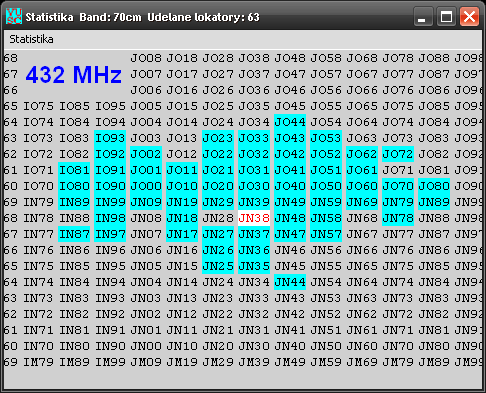Select highlighted locator JN35

(254, 266)
